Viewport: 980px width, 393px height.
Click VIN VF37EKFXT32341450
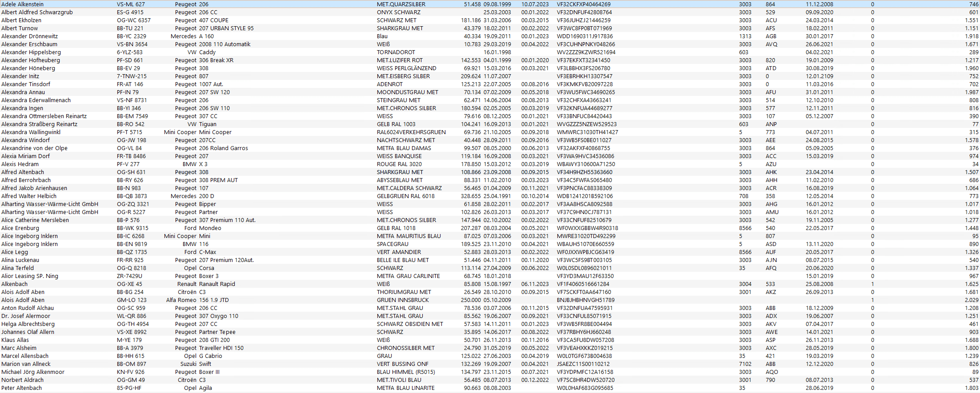(583, 60)
